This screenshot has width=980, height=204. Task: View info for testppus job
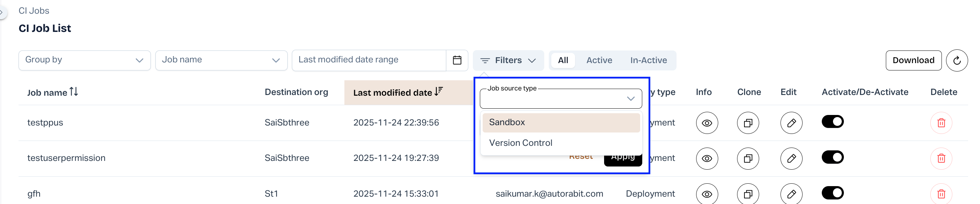706,123
